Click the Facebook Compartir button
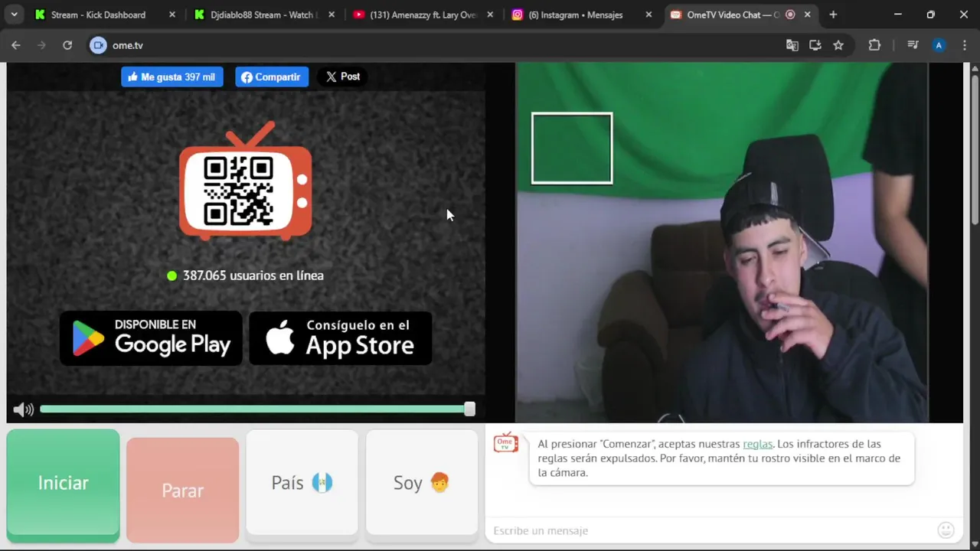 (272, 77)
